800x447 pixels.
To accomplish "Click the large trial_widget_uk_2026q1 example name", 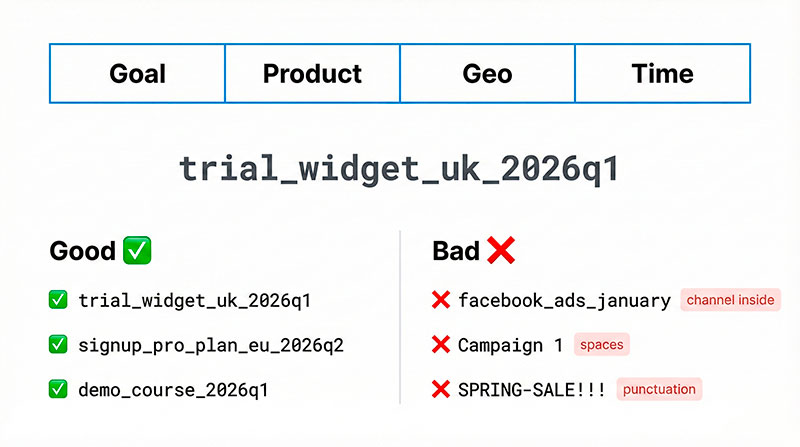I will click(x=399, y=168).
